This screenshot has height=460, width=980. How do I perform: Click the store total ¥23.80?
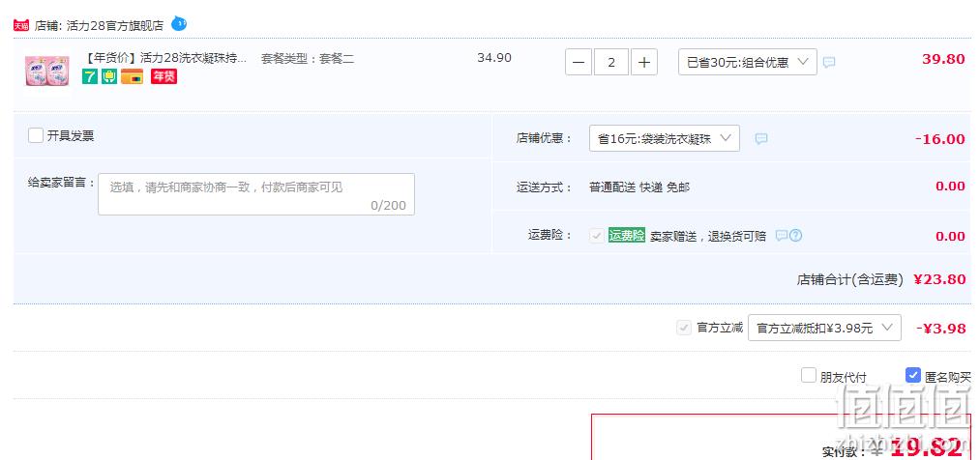pyautogui.click(x=940, y=279)
